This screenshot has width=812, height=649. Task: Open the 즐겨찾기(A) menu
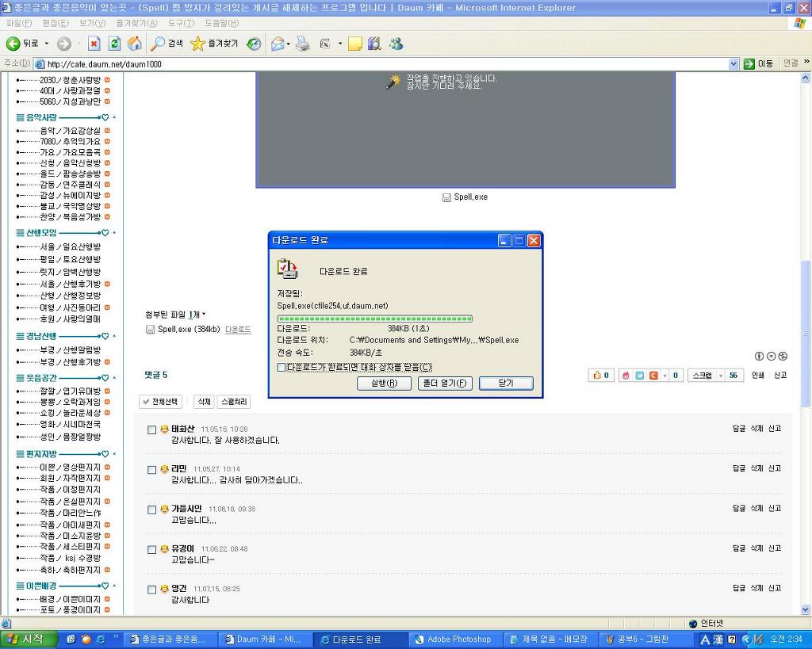click(136, 23)
